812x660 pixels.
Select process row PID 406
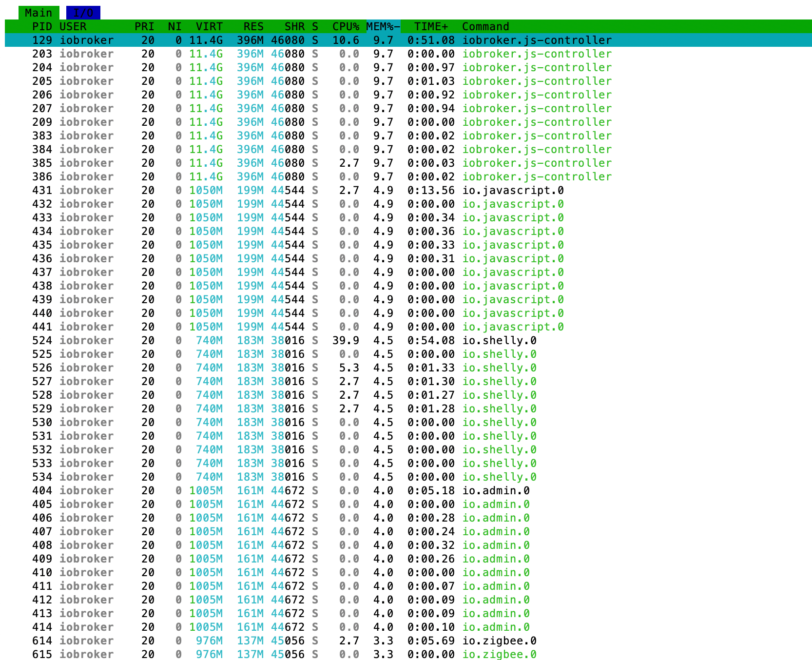[x=408, y=518]
